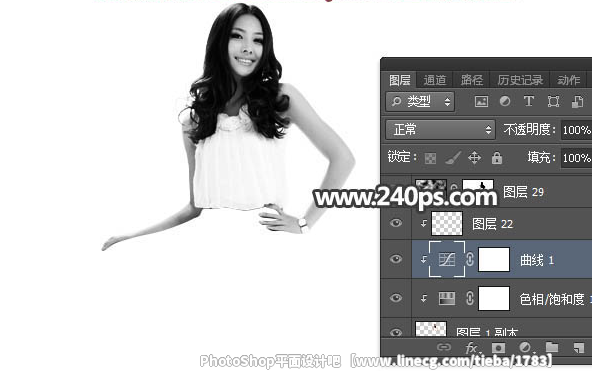Select the 图层 29 layer name
608x380 pixels.
click(523, 192)
